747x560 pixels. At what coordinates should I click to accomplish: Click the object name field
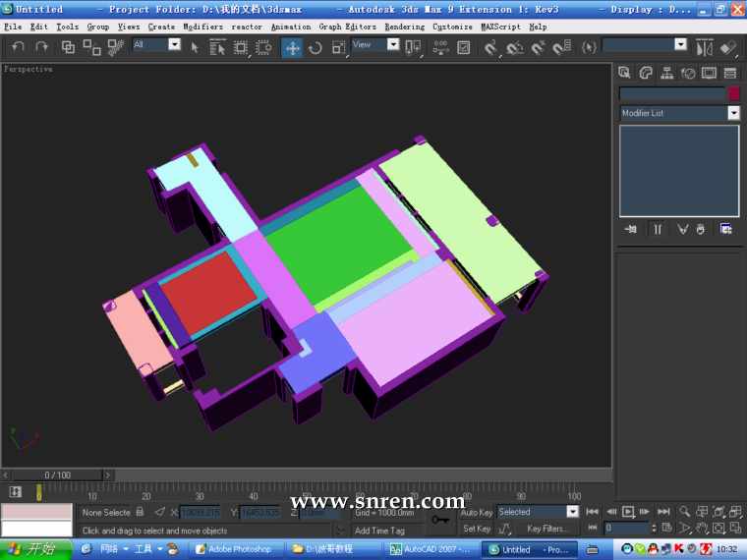671,93
